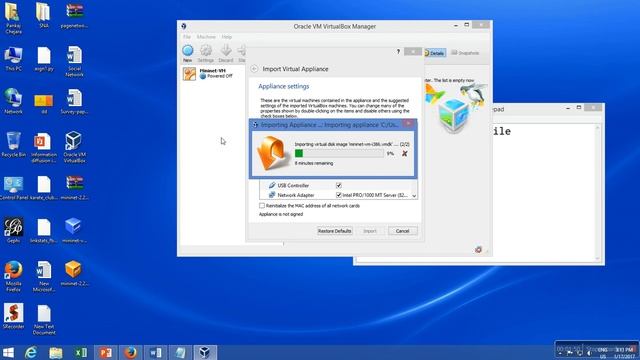
Task: Open Internet Explorer from the taskbar
Action: point(31,353)
